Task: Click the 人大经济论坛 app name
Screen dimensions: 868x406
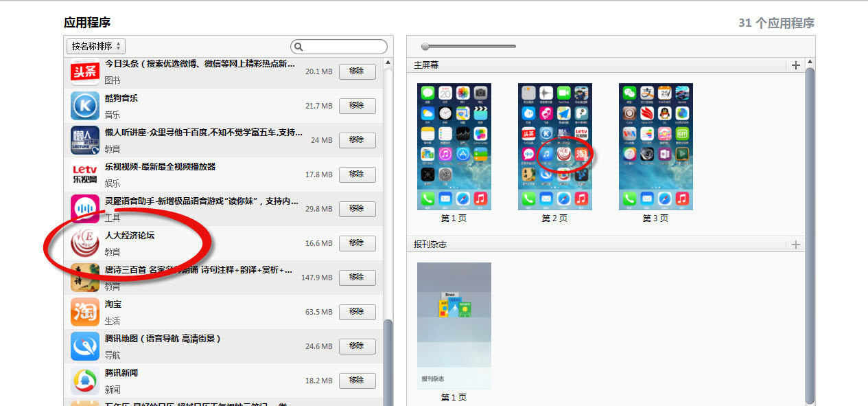Action: click(x=130, y=236)
